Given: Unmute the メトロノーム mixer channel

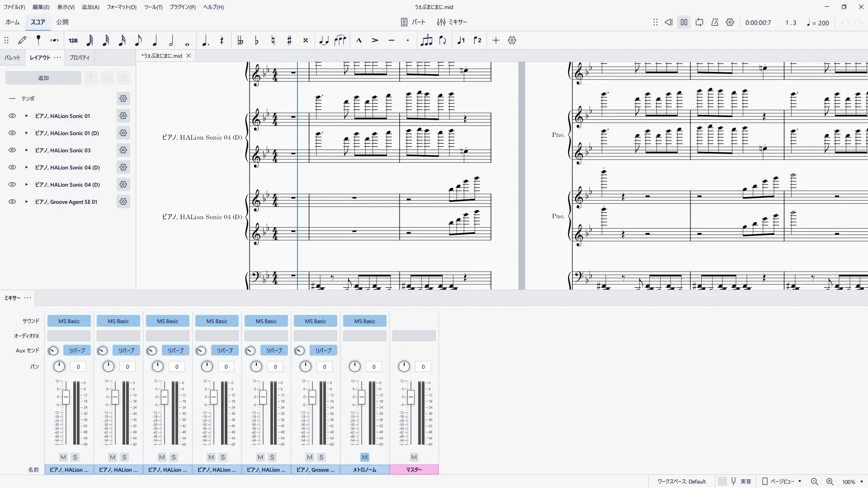Looking at the screenshot, I should [x=365, y=457].
